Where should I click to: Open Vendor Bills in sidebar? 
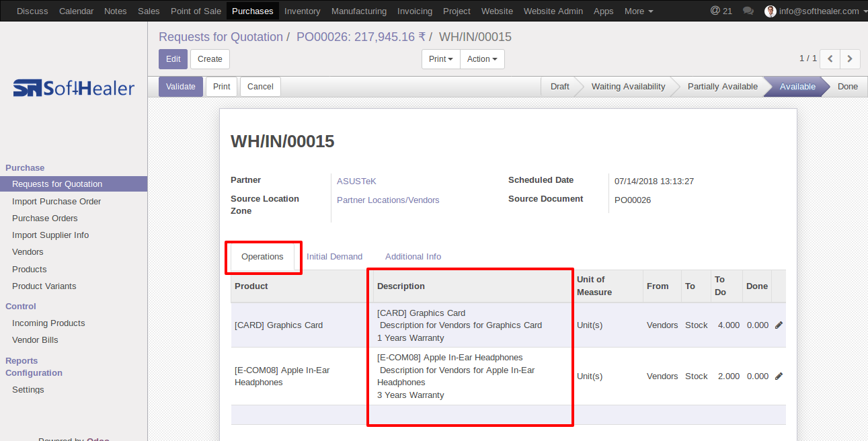click(x=35, y=340)
